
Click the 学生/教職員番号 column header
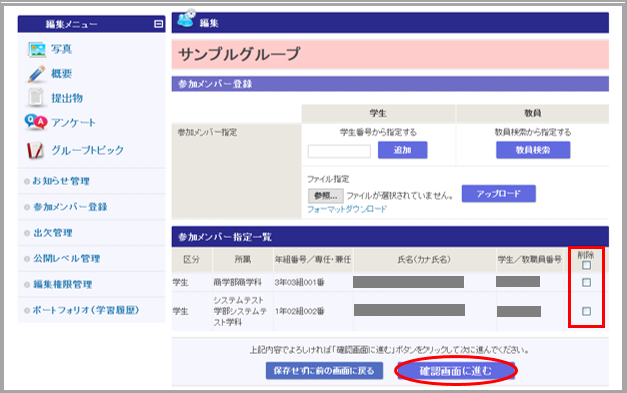coord(529,259)
